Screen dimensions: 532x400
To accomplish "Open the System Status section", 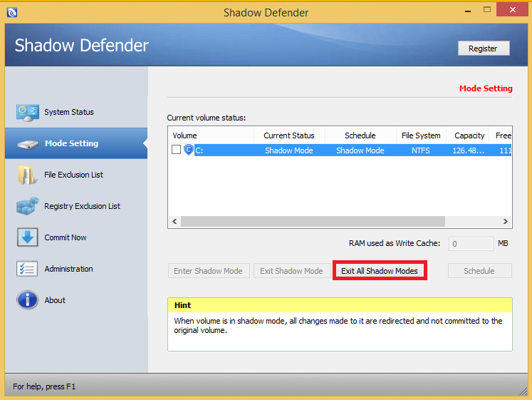I will (69, 112).
